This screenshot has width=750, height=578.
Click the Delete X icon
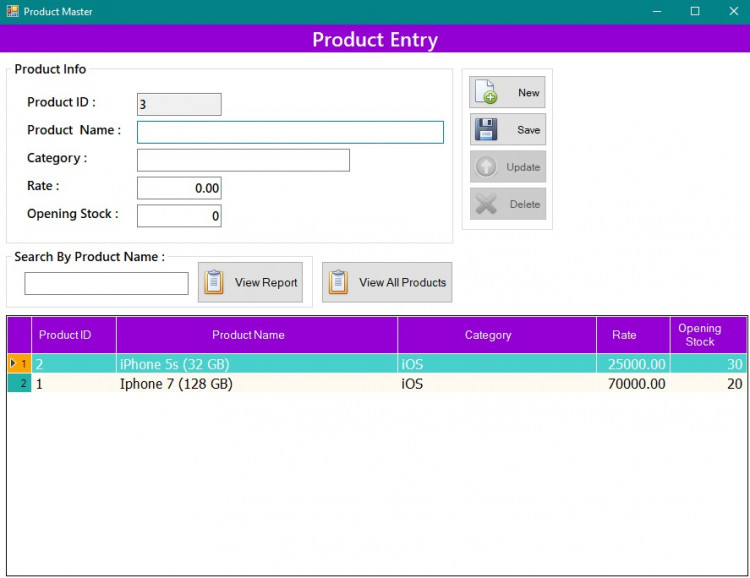pyautogui.click(x=486, y=204)
